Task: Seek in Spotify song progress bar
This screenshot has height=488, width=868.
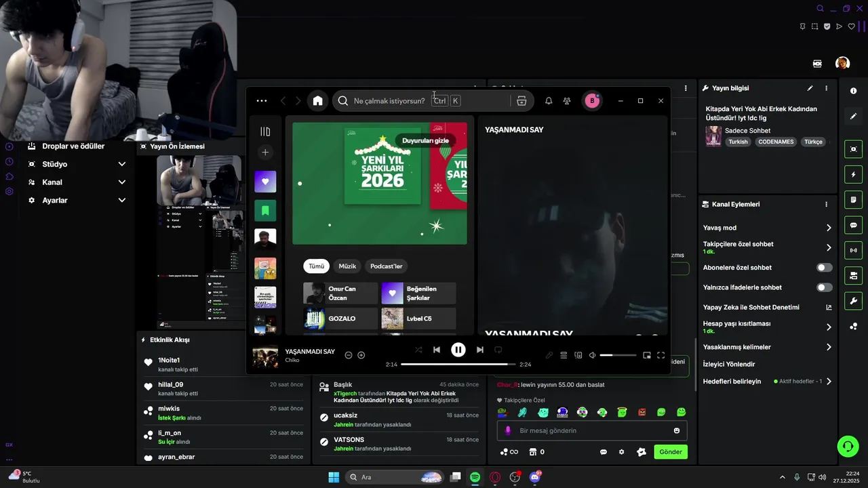Action: tap(458, 364)
